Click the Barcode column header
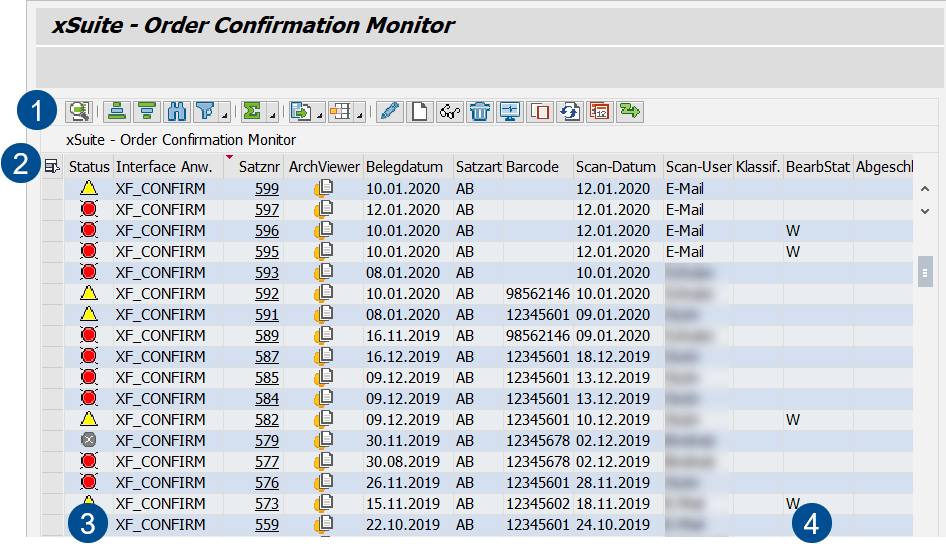This screenshot has width=946, height=544. coord(538,166)
